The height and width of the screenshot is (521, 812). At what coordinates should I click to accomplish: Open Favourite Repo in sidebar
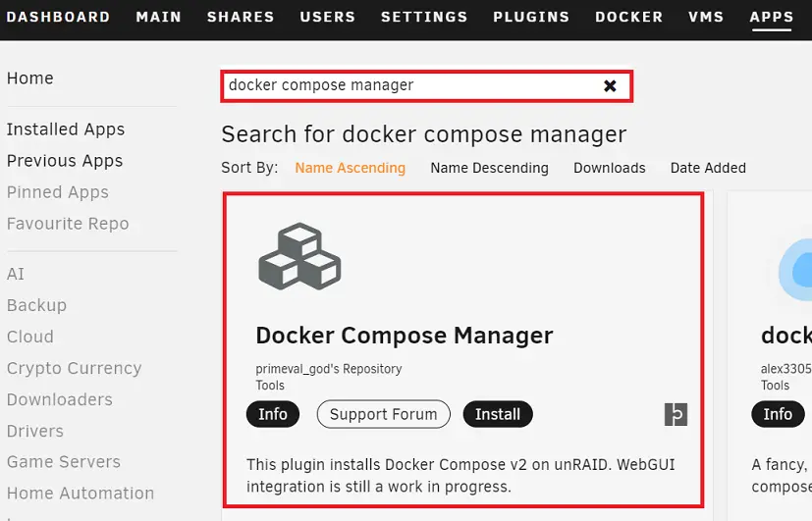click(68, 224)
